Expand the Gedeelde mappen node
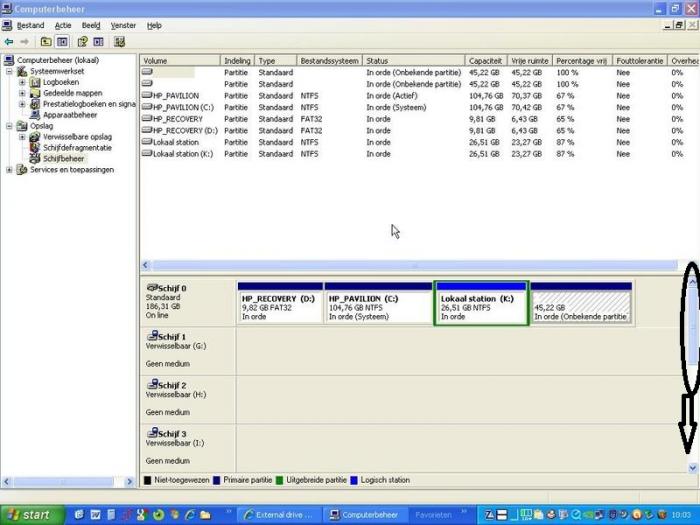This screenshot has width=700, height=525. (x=22, y=93)
